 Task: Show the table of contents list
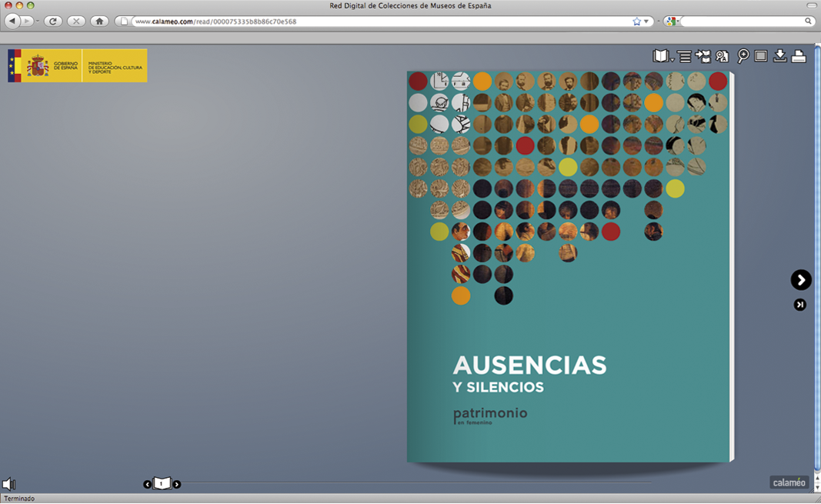pyautogui.click(x=684, y=56)
